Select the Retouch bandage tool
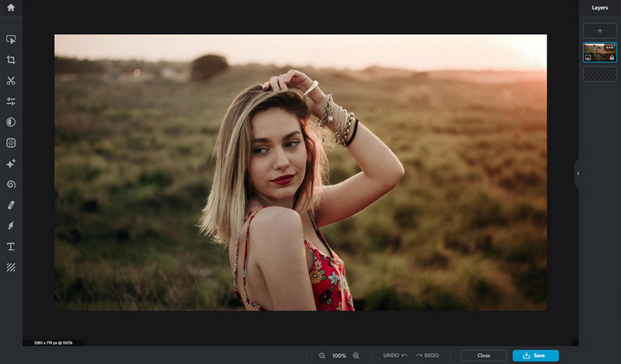 (11, 205)
